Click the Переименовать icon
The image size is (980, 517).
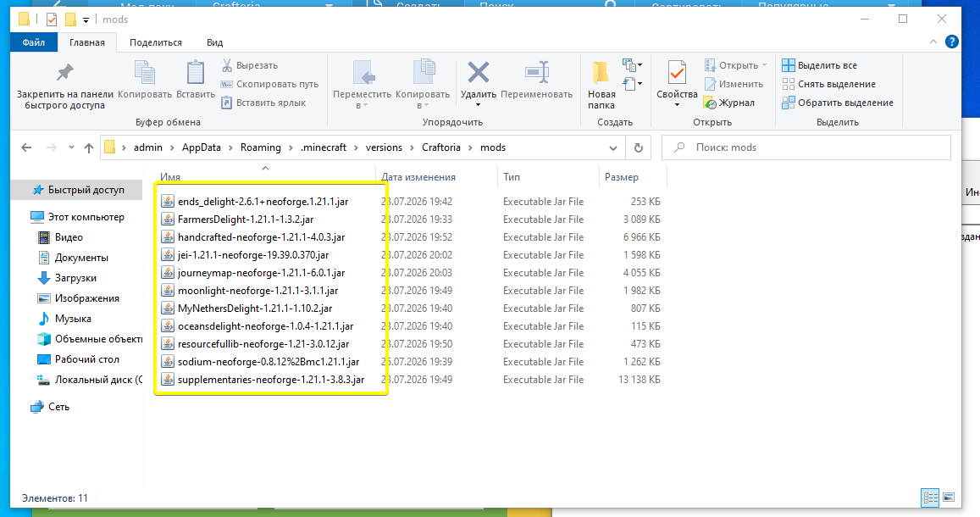[537, 73]
